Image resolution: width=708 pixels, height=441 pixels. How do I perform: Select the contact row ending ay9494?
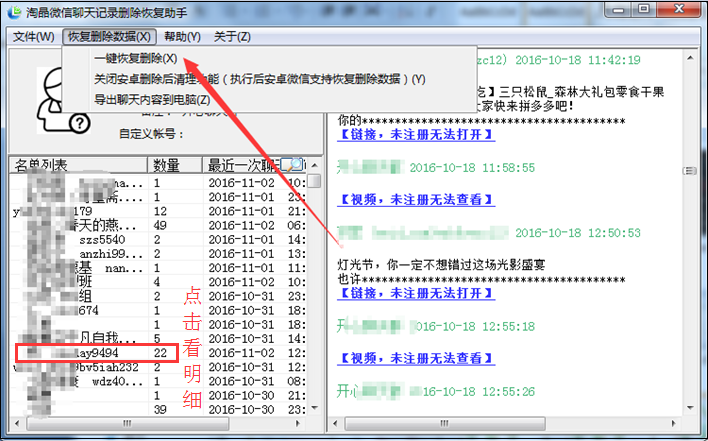pos(158,353)
